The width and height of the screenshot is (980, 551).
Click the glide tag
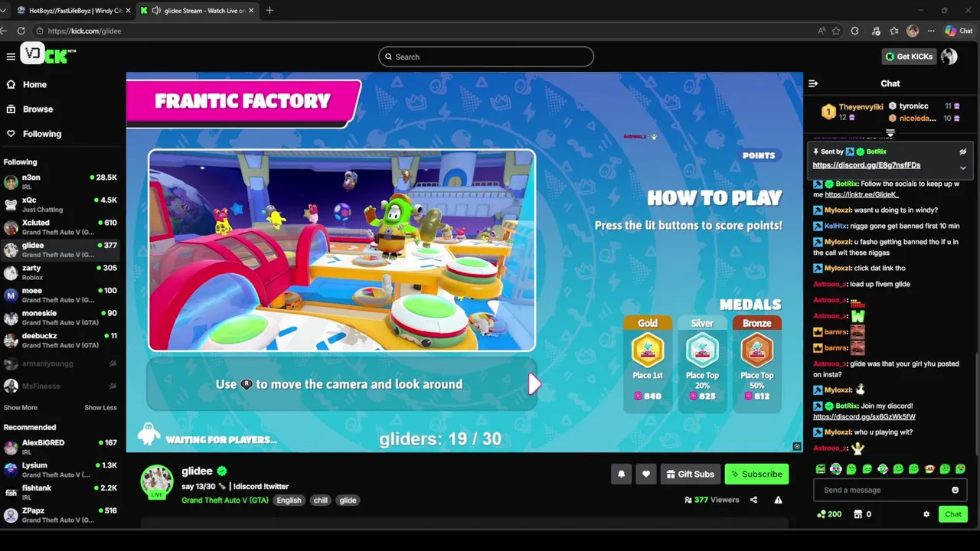(348, 500)
